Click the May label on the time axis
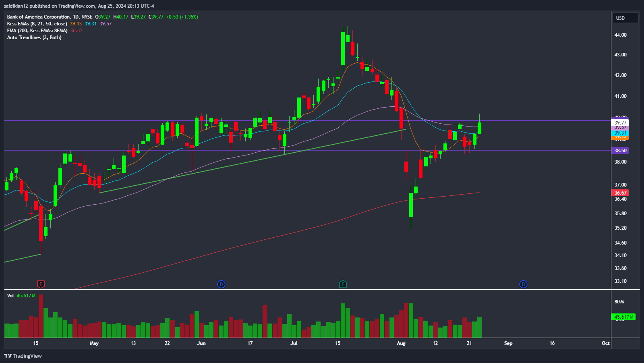The width and height of the screenshot is (644, 363). [94, 343]
